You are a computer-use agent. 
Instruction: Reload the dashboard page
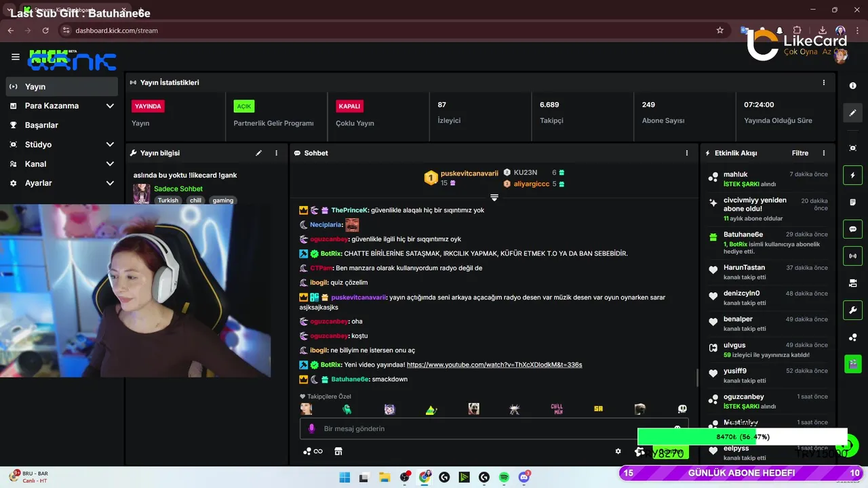45,30
